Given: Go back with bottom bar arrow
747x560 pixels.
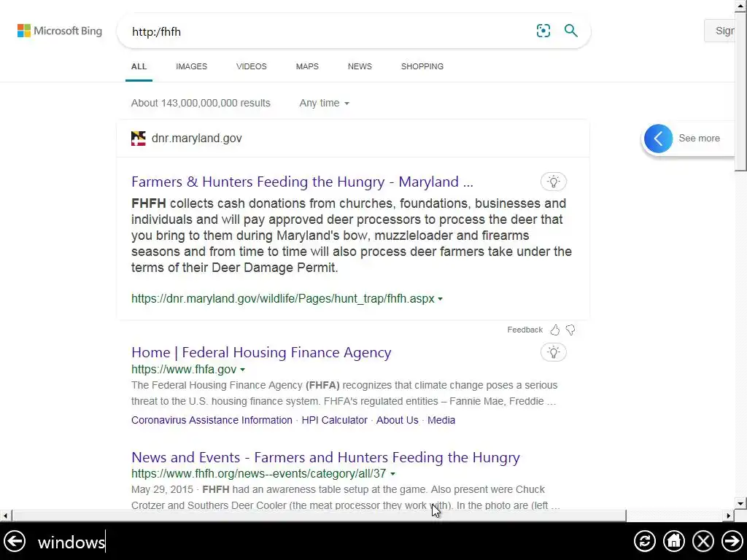Looking at the screenshot, I should (15, 542).
